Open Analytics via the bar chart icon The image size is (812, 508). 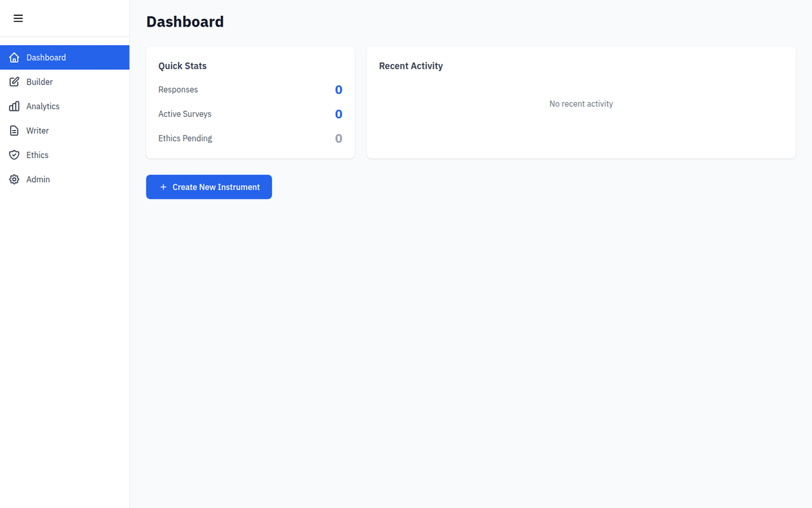(14, 106)
